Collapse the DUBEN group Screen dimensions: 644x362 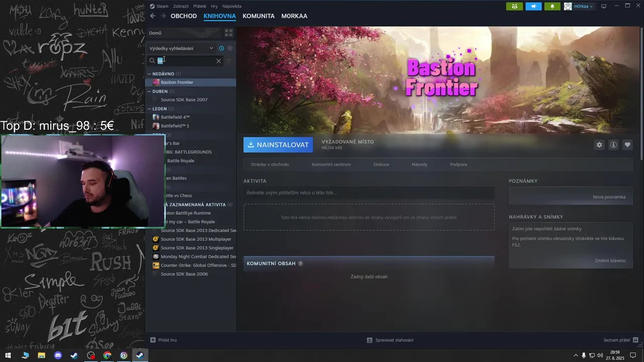160,92
